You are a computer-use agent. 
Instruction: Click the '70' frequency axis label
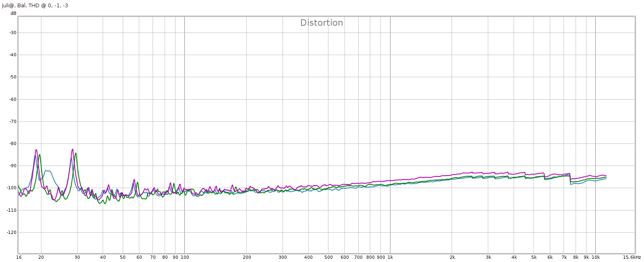[153, 258]
